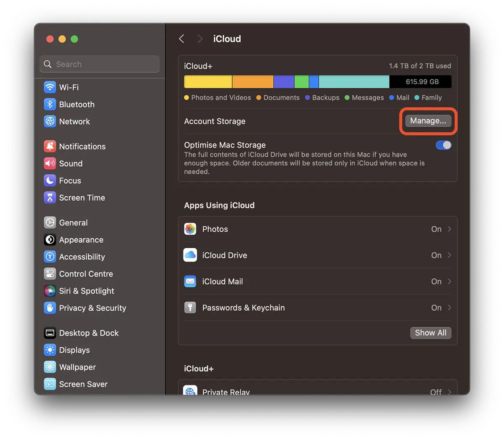Click the Manage... storage button
The width and height of the screenshot is (504, 440).
point(428,121)
